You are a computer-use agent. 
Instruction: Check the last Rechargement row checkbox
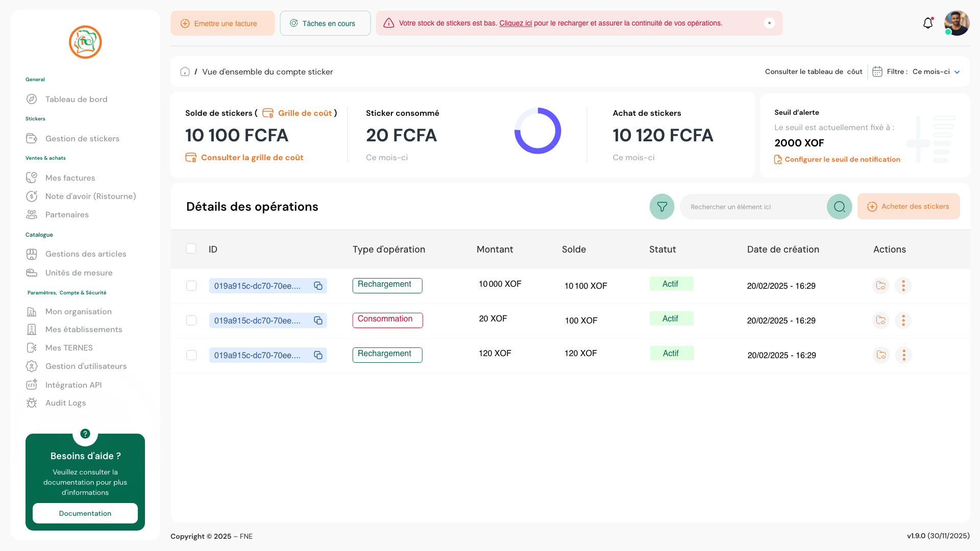tap(191, 355)
